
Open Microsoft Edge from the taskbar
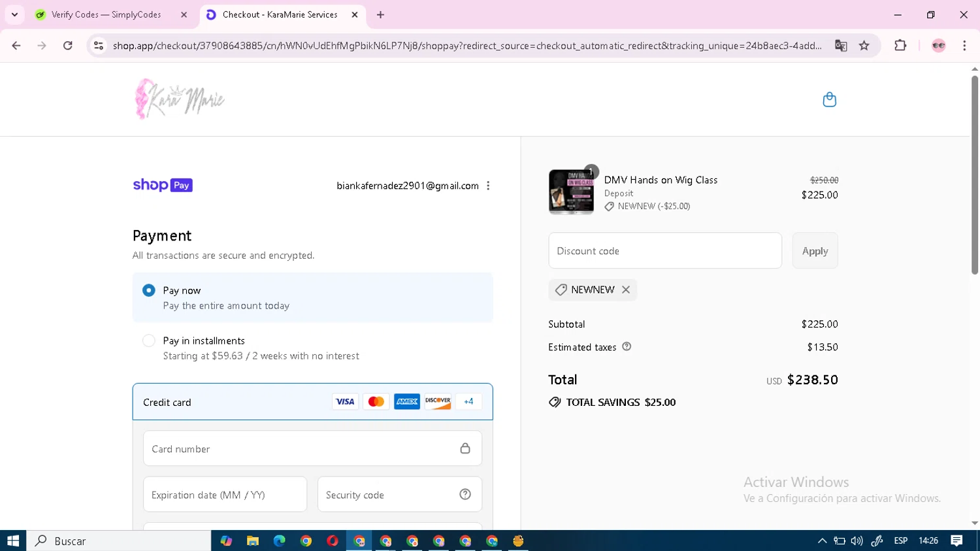click(x=280, y=541)
